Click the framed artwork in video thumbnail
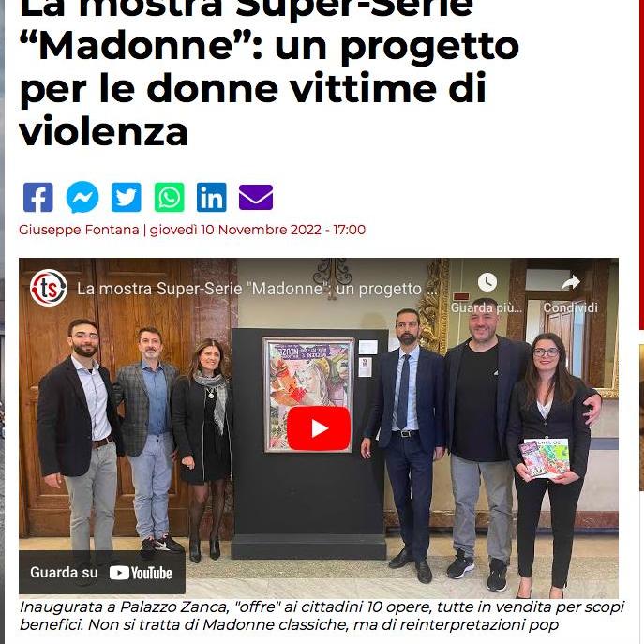 (x=308, y=395)
